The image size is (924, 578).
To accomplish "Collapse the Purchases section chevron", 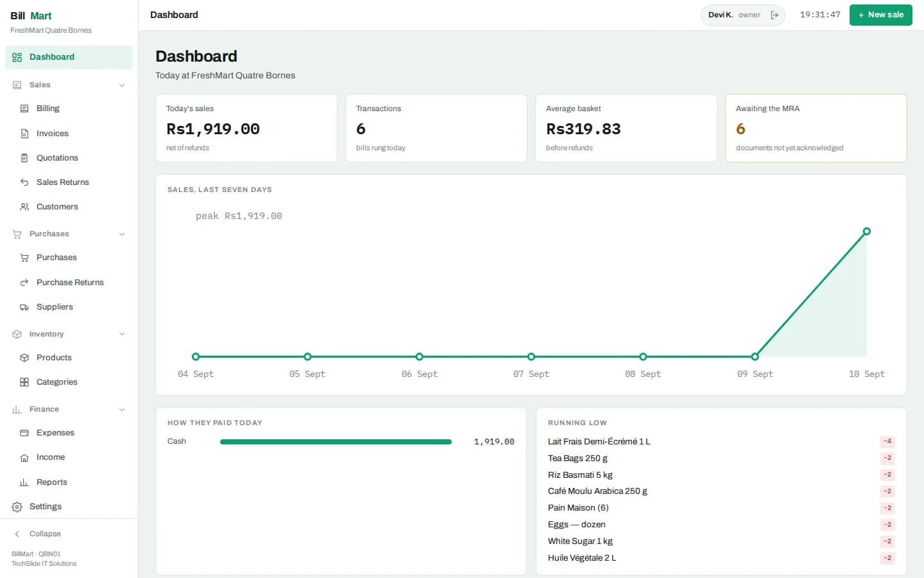I will pyautogui.click(x=122, y=234).
